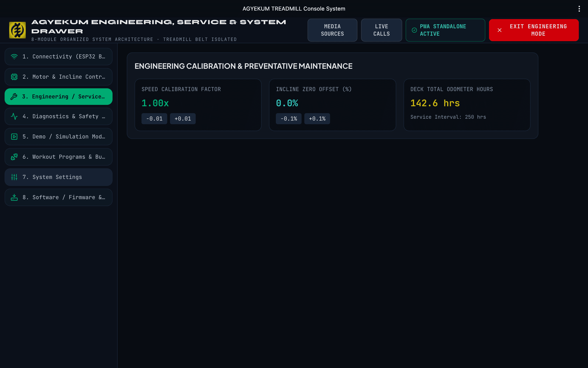Select the active 3. Engineering / Service module
This screenshot has width=588, height=368.
59,97
